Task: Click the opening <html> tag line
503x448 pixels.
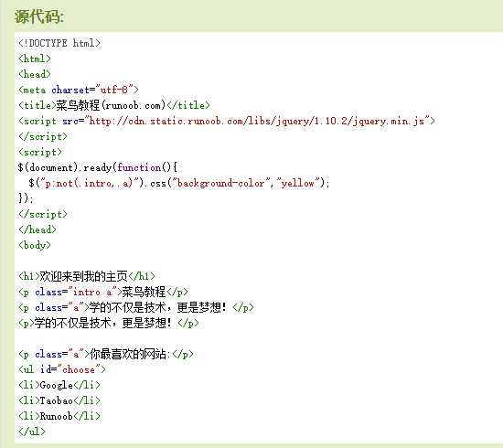Action: point(35,59)
